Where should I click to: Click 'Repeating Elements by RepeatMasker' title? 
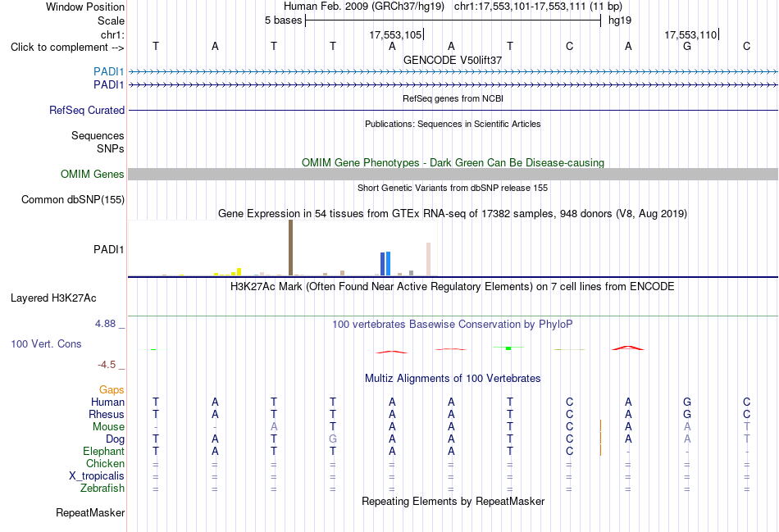[453, 502]
